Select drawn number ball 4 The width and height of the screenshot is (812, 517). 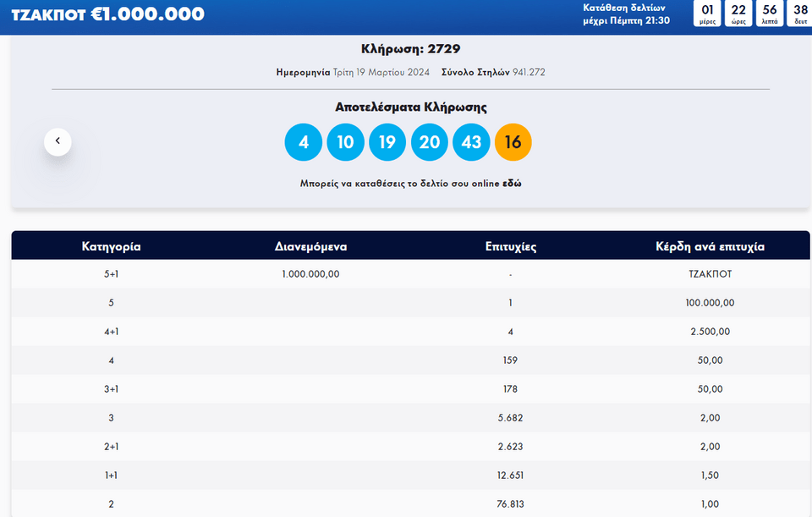[x=304, y=142]
